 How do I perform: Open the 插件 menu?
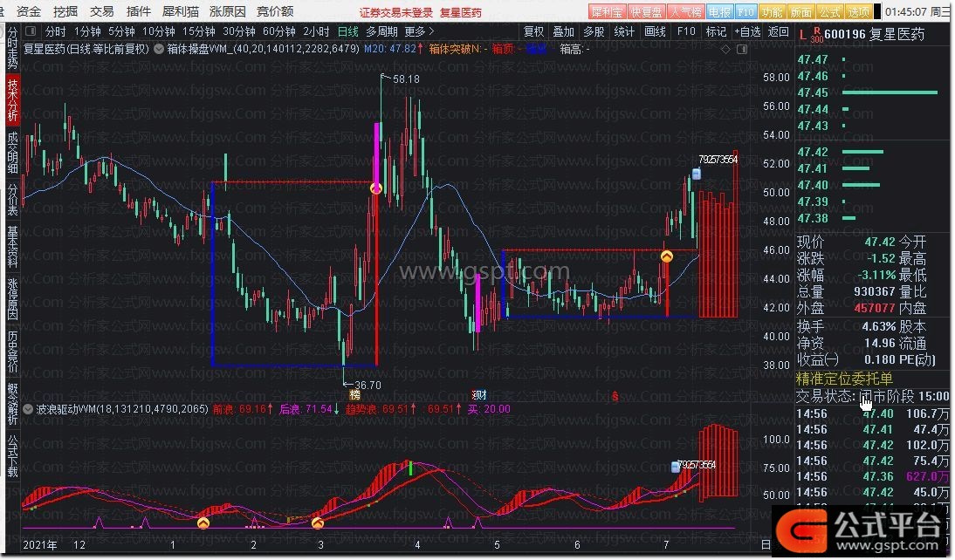[138, 11]
